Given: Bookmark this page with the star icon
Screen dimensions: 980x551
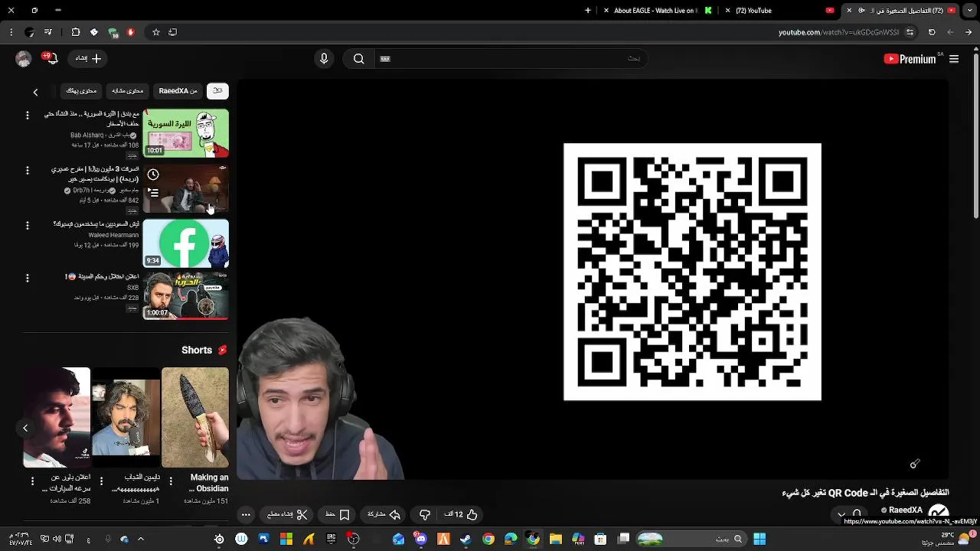Looking at the screenshot, I should click(156, 32).
